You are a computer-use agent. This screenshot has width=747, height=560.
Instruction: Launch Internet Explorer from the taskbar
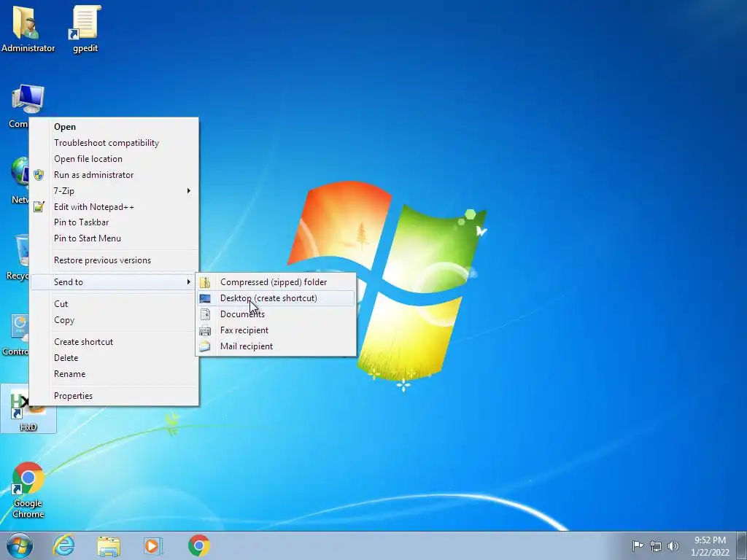pyautogui.click(x=64, y=545)
